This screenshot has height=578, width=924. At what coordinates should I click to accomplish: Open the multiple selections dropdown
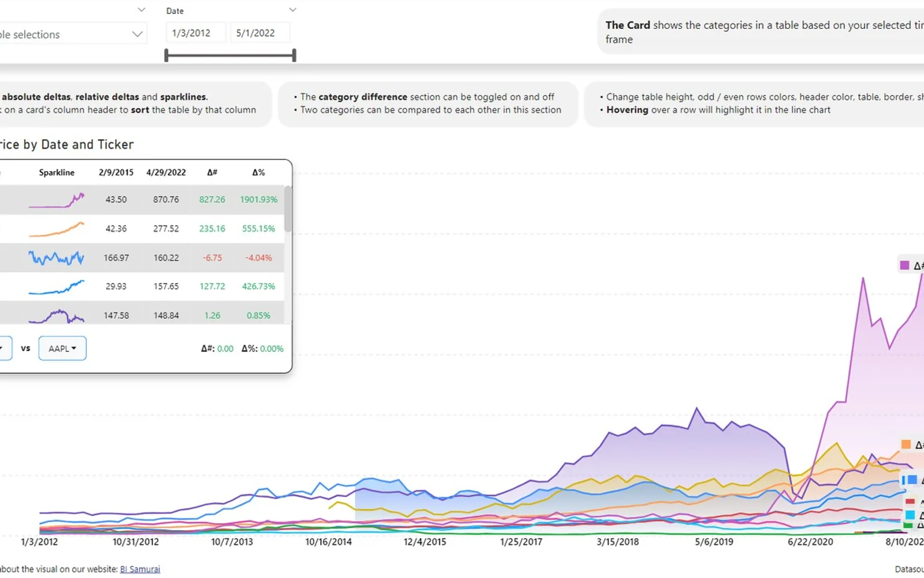(73, 34)
